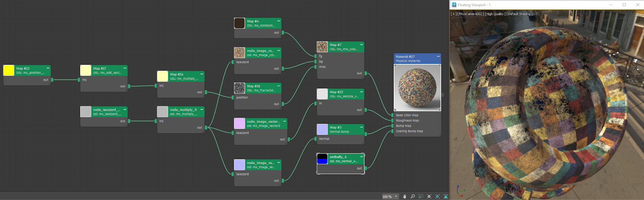Select the Zoom magnifier tool

[413, 196]
